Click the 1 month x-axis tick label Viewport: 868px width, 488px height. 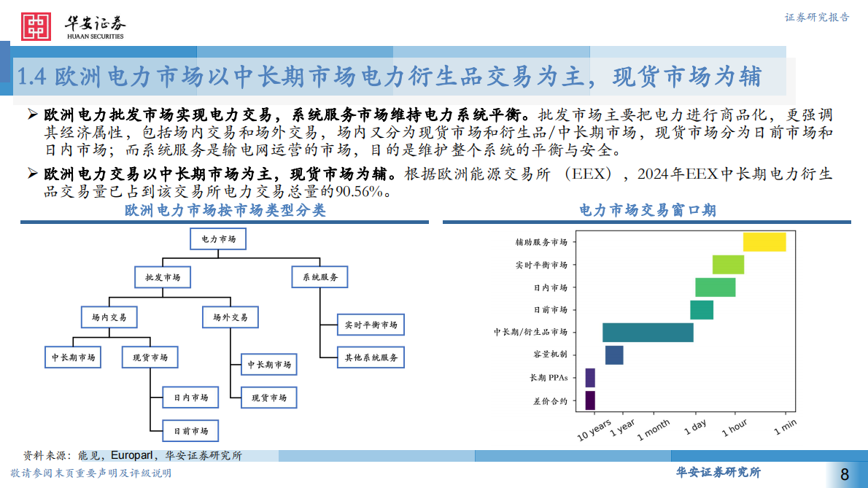654,430
